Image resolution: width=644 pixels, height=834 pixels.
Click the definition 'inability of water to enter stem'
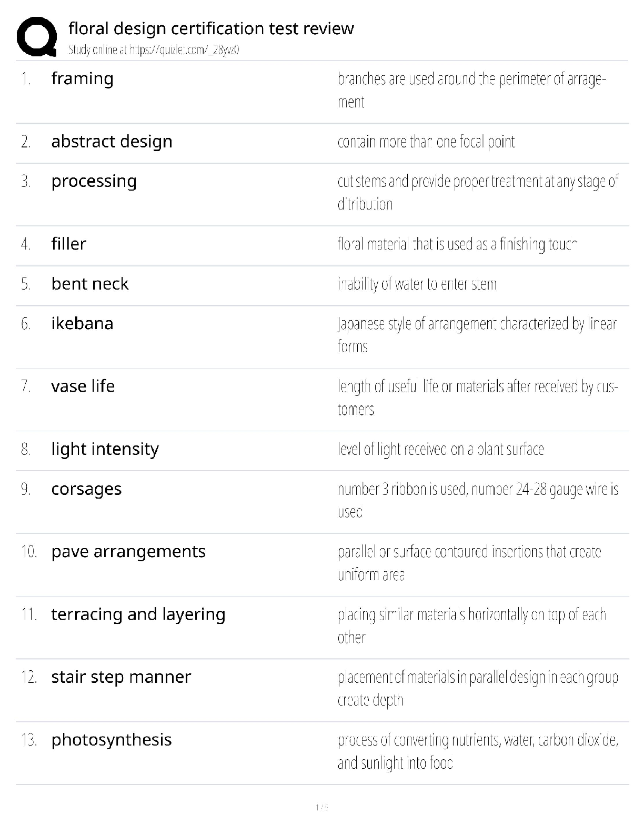417,284
